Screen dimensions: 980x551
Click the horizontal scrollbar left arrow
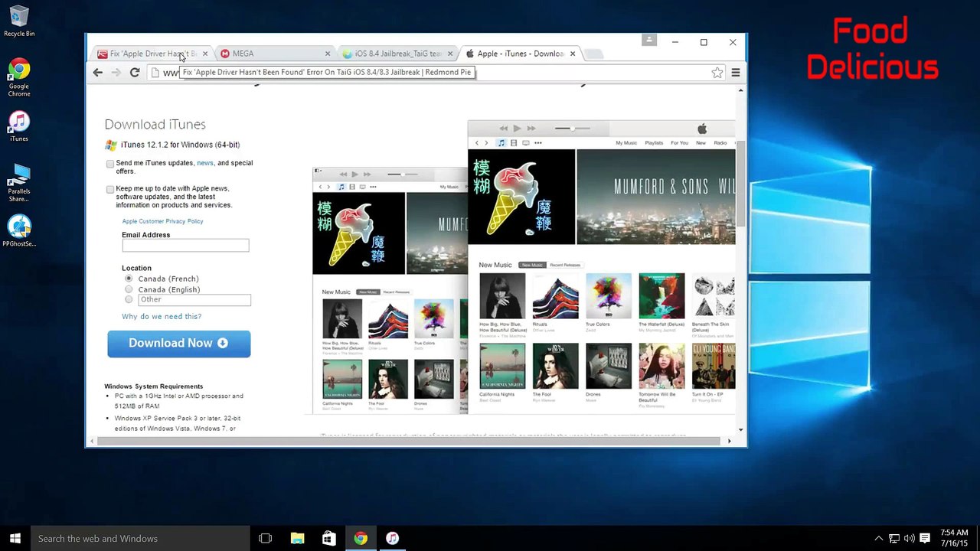(91, 441)
